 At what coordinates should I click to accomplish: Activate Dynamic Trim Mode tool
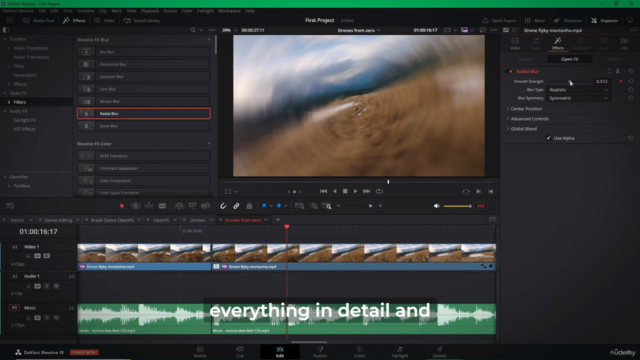point(149,206)
